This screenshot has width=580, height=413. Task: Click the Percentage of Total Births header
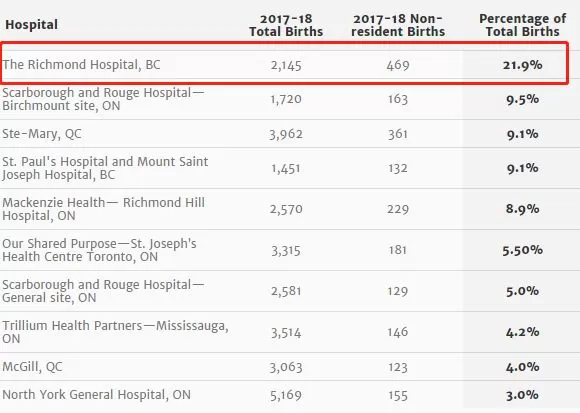(522, 25)
